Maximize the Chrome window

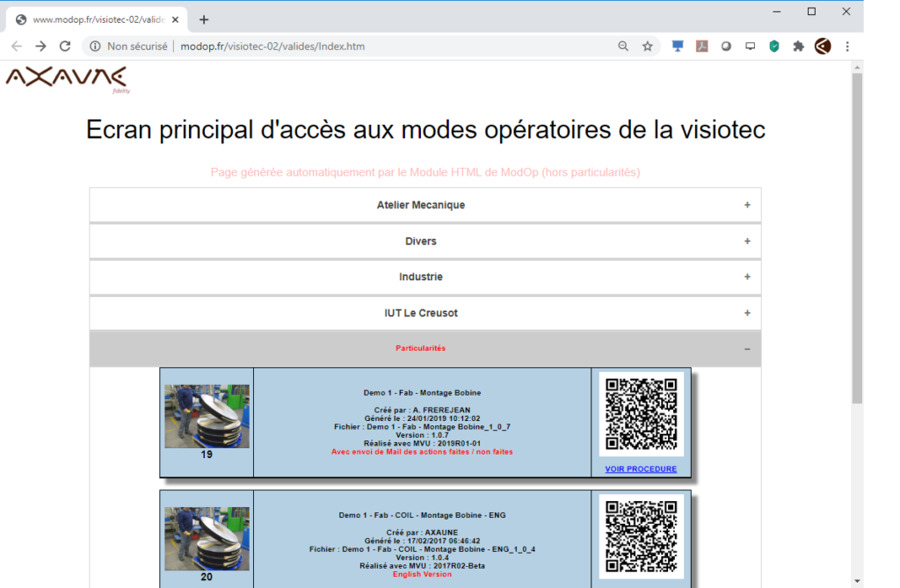(811, 11)
